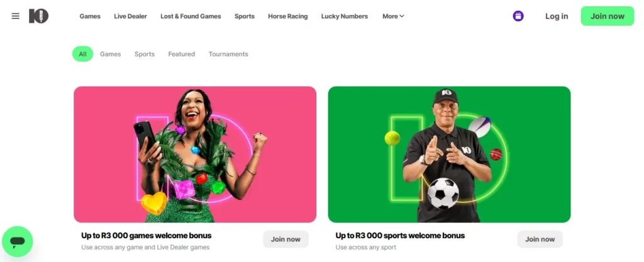Image resolution: width=644 pixels, height=262 pixels.
Task: Click the 10bet logo
Action: pyautogui.click(x=38, y=16)
